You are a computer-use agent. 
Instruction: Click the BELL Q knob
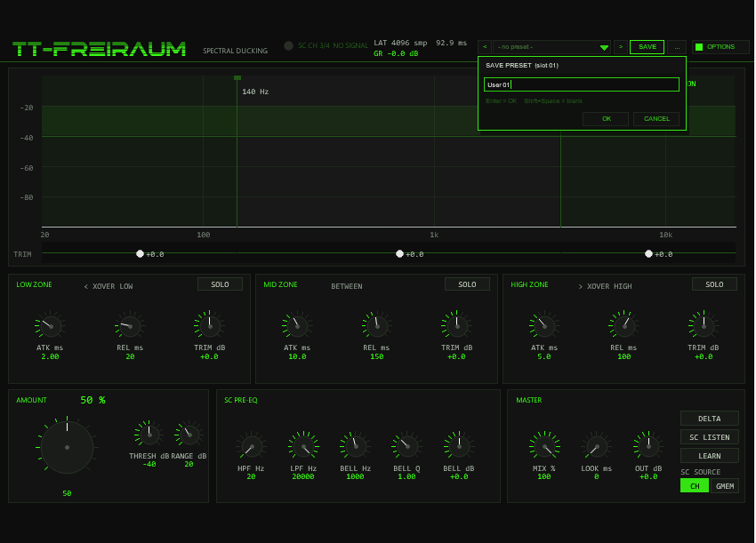click(x=407, y=447)
